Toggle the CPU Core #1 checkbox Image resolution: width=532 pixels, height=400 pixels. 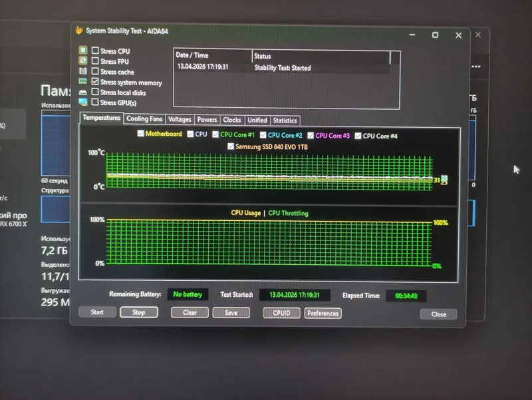(x=215, y=134)
